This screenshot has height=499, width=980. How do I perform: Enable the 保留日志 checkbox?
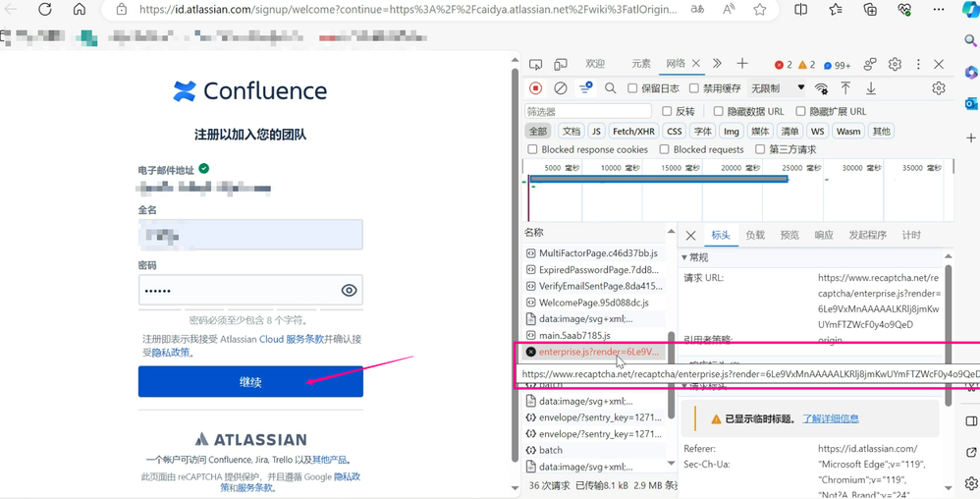(632, 88)
